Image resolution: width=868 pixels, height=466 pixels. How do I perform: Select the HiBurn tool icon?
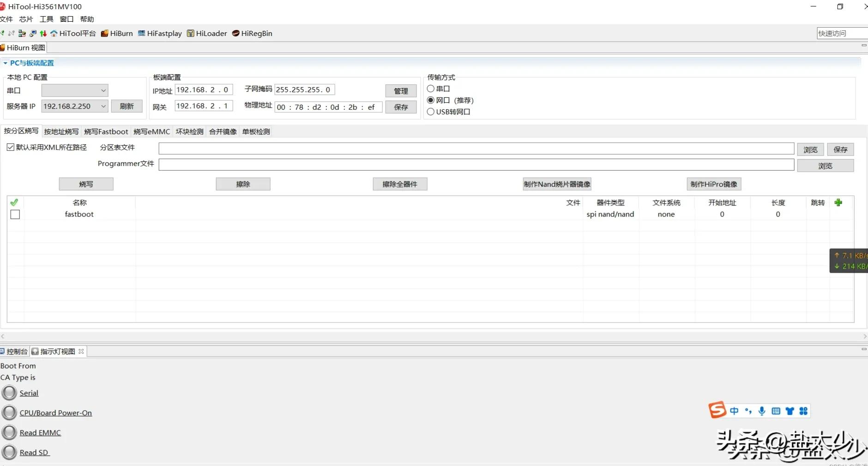coord(117,33)
